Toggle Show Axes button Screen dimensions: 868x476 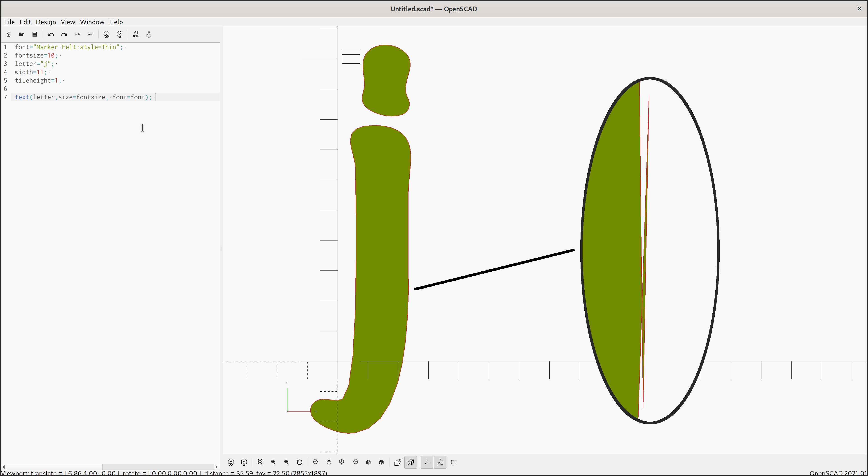[427, 462]
